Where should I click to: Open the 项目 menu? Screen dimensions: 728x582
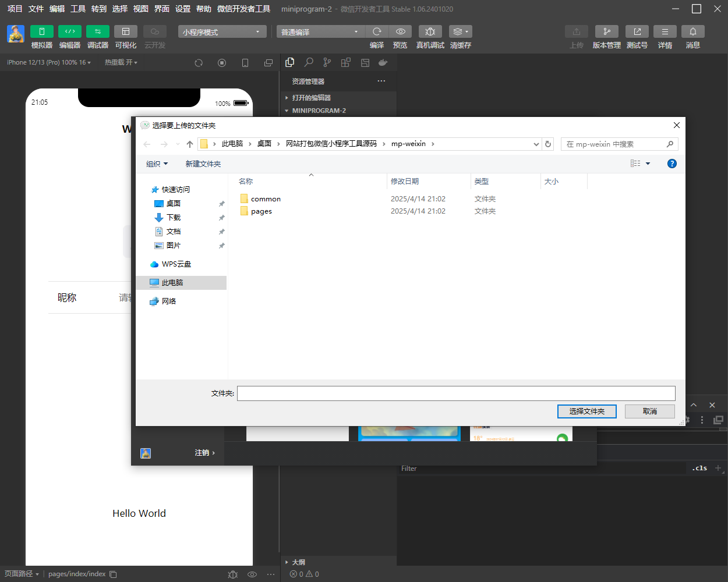(15, 9)
